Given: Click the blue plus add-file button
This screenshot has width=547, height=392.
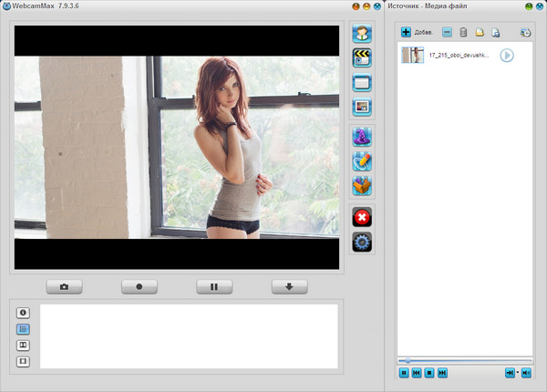Looking at the screenshot, I should (x=407, y=33).
